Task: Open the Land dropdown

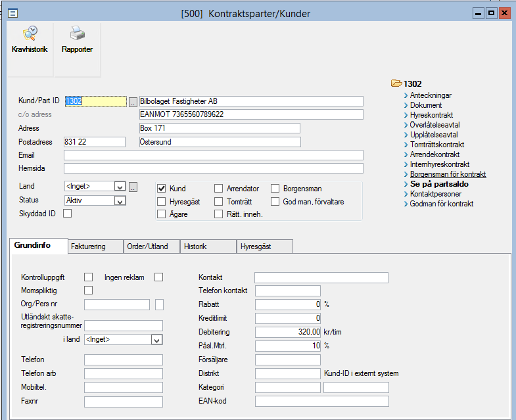Action: (x=120, y=187)
